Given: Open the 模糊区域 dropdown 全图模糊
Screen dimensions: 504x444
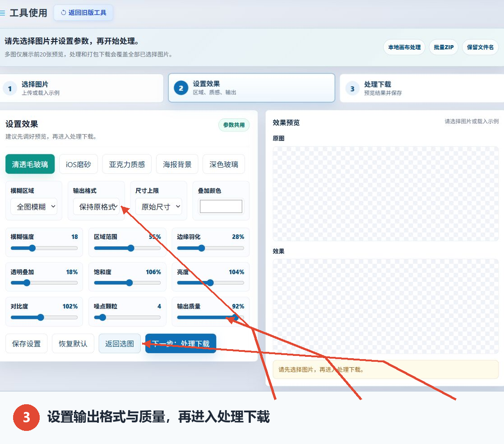Looking at the screenshot, I should point(34,206).
